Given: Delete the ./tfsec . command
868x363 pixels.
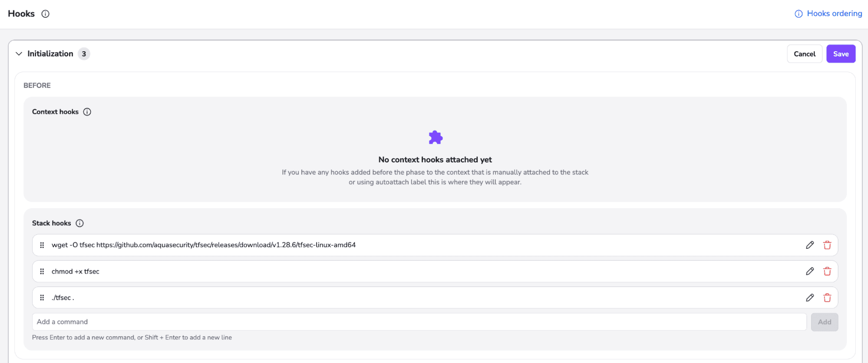Looking at the screenshot, I should click(827, 297).
